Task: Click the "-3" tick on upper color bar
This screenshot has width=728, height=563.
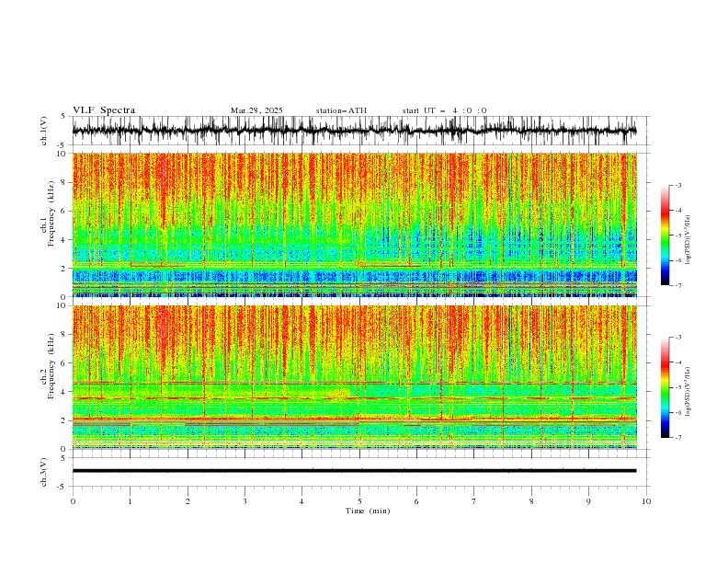Action: [677, 185]
